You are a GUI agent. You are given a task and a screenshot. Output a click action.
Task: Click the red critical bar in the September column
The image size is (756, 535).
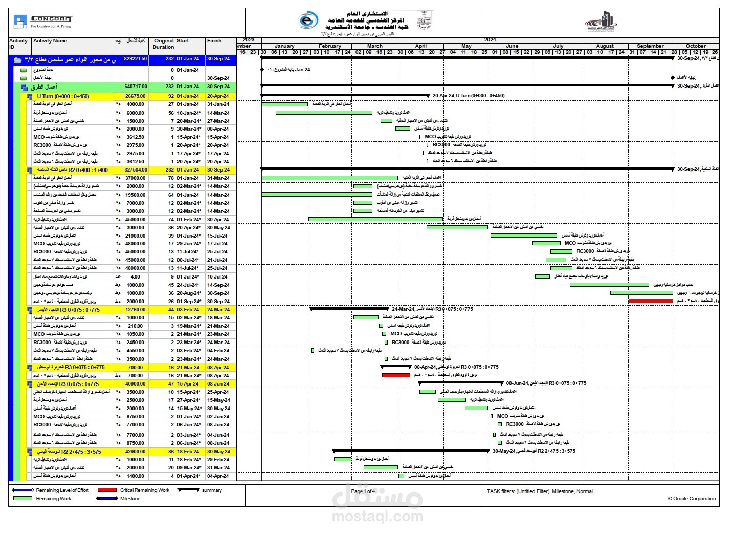coord(651,301)
